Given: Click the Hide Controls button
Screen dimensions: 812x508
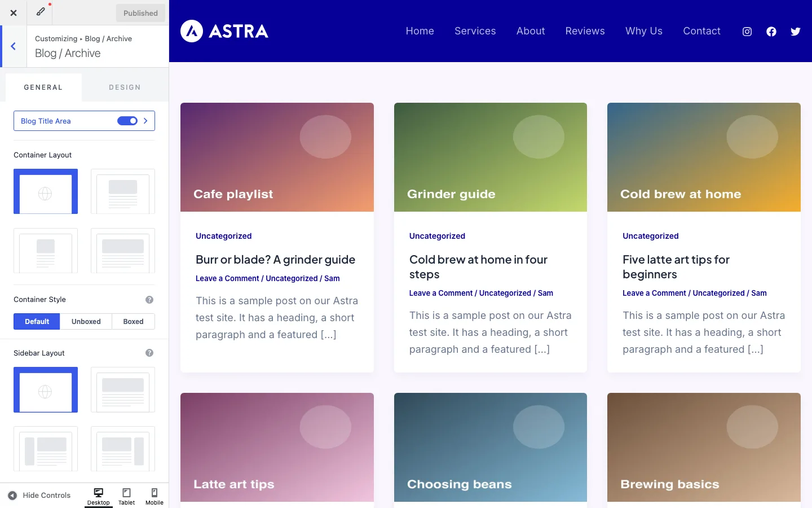Looking at the screenshot, I should tap(39, 496).
